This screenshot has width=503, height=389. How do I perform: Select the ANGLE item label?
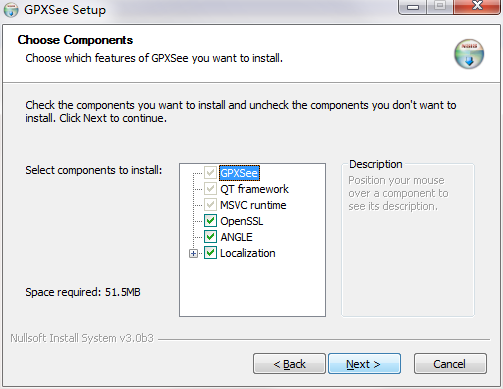click(236, 237)
